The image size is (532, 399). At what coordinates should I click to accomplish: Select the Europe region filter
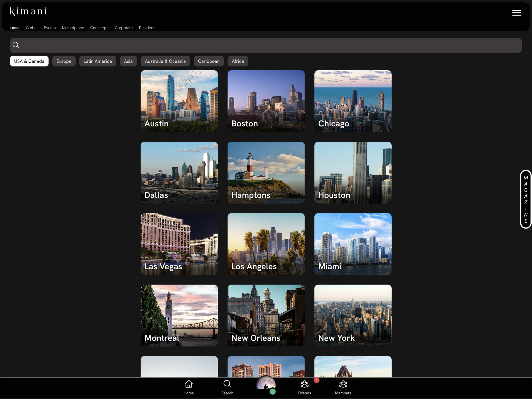[x=64, y=61]
